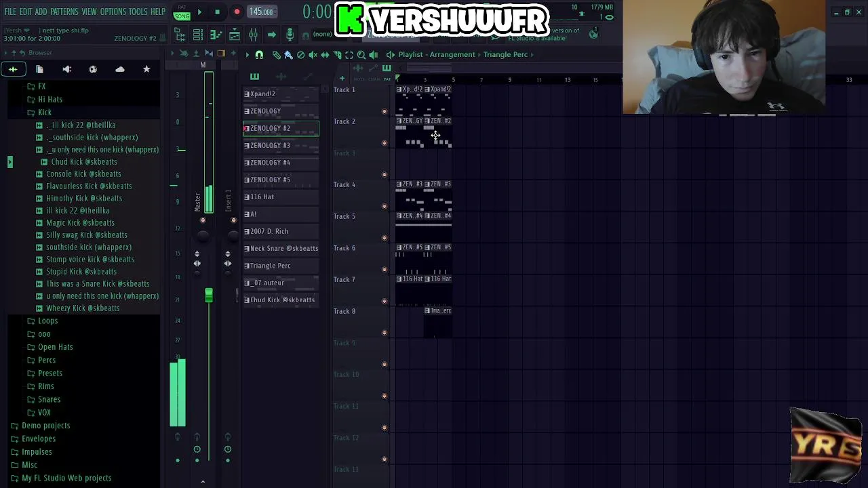Open the browser cloud tab icon
The height and width of the screenshot is (488, 868).
coord(120,69)
